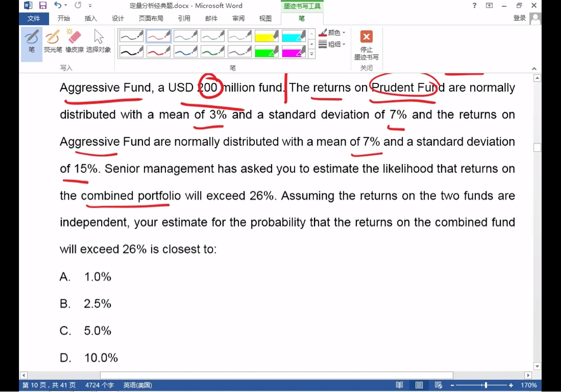Pick the thin red pen style
The height and width of the screenshot is (392, 561).
(x=158, y=36)
